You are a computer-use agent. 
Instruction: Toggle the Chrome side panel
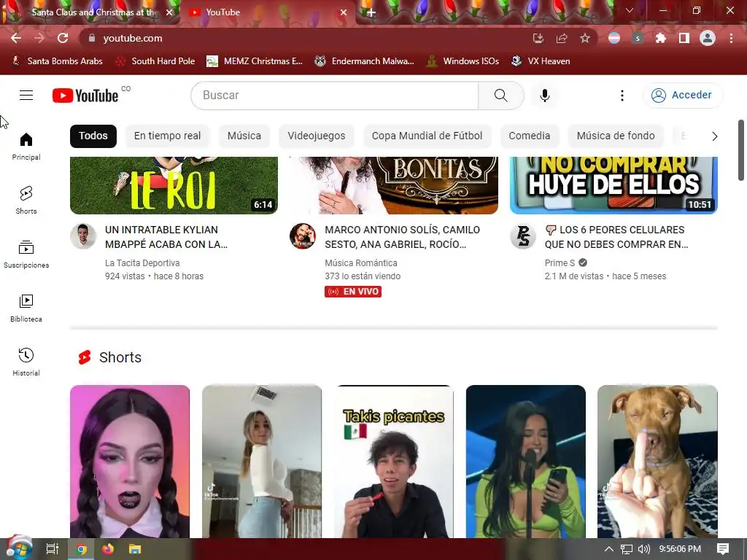684,38
